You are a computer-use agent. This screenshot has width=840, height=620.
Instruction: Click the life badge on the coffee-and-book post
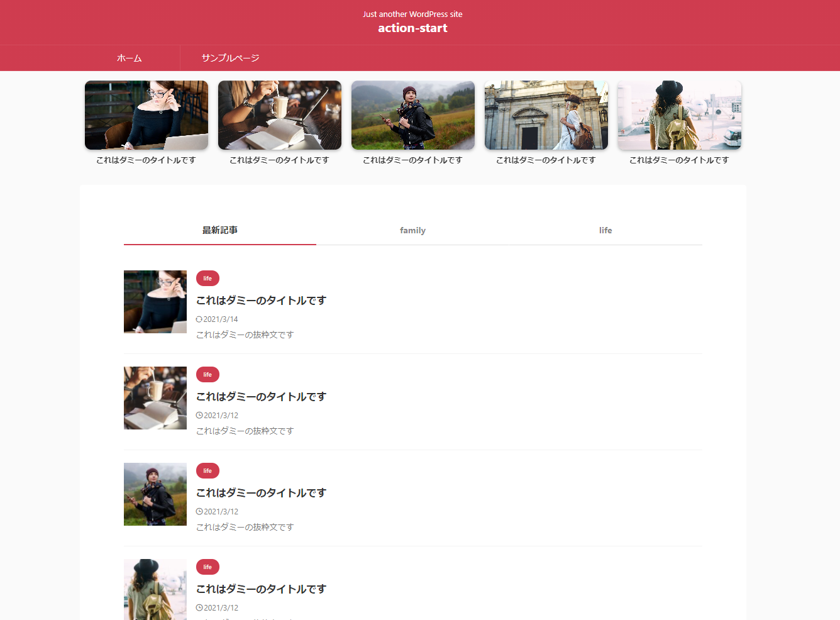click(207, 375)
